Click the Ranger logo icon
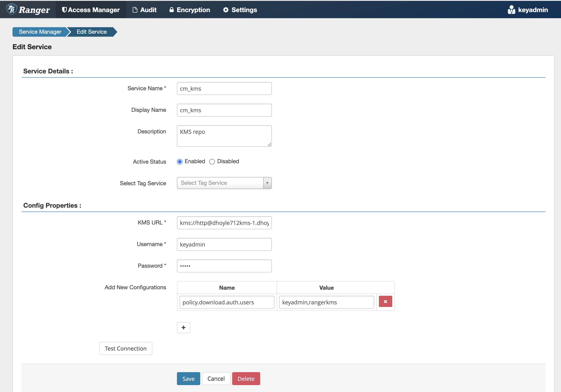Image resolution: width=561 pixels, height=392 pixels. pyautogui.click(x=12, y=9)
